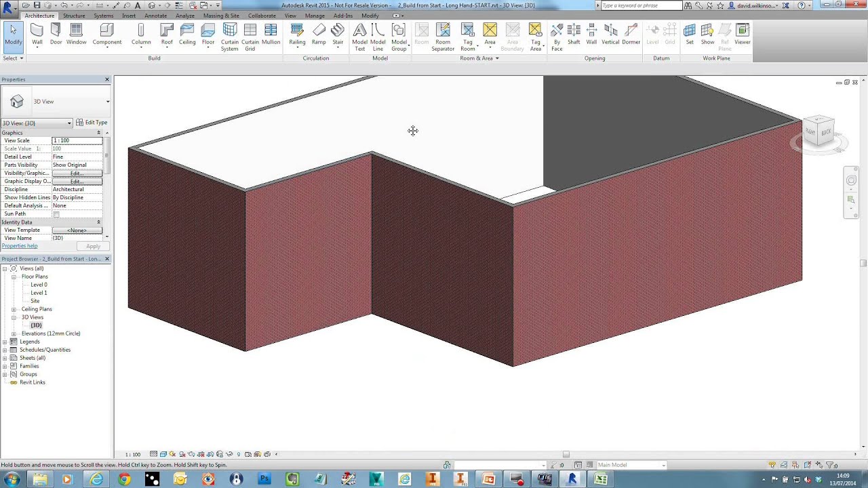Select the Room Separator tool
This screenshot has width=868, height=488.
click(x=443, y=38)
